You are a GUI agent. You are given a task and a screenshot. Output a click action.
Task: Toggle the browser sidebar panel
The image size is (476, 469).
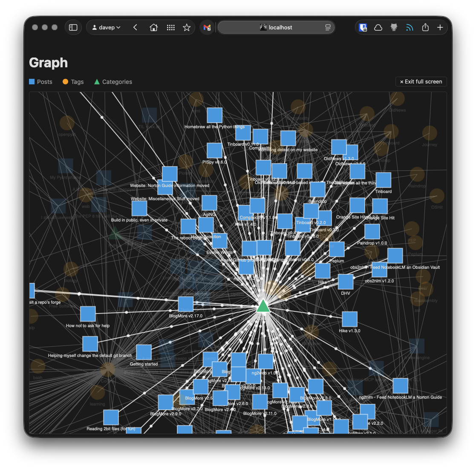coord(73,27)
